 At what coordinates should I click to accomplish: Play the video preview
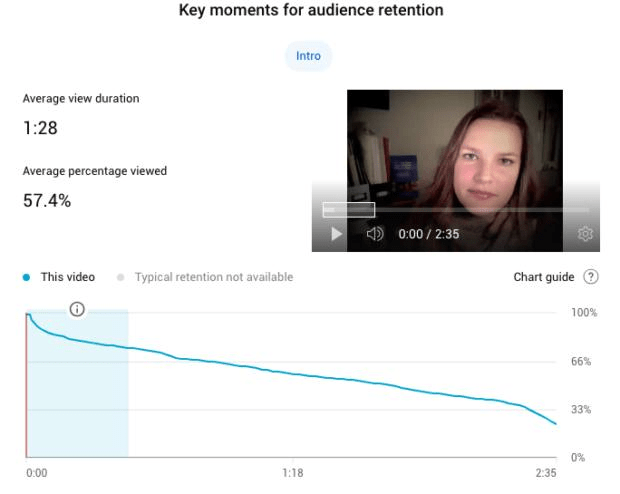click(x=336, y=234)
